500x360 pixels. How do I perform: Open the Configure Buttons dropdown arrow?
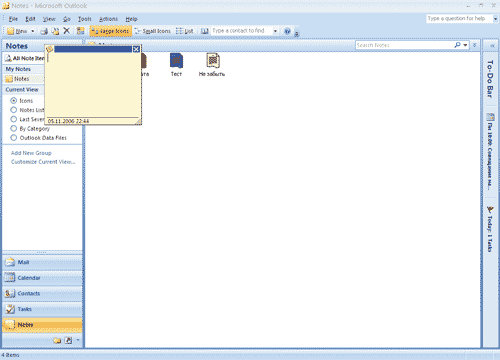point(78,340)
